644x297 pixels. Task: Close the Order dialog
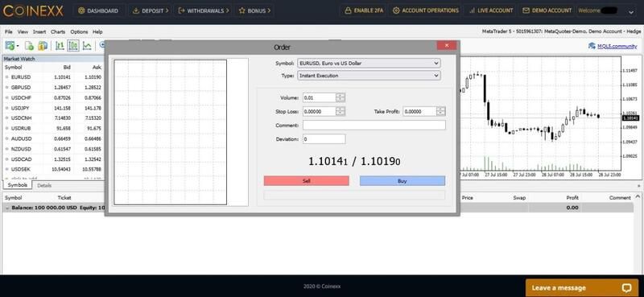coord(447,45)
